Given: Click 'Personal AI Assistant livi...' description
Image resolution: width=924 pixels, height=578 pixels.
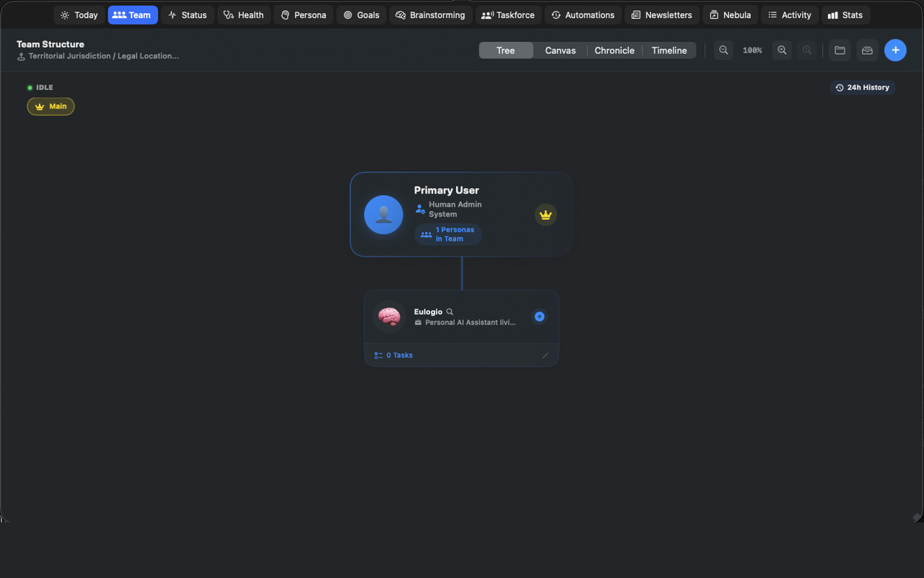Looking at the screenshot, I should click(471, 322).
